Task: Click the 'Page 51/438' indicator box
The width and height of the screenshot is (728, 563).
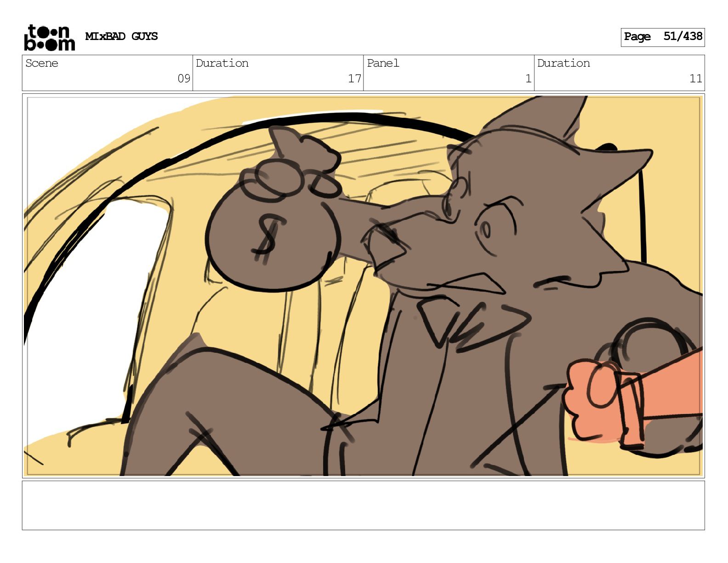Action: point(662,37)
